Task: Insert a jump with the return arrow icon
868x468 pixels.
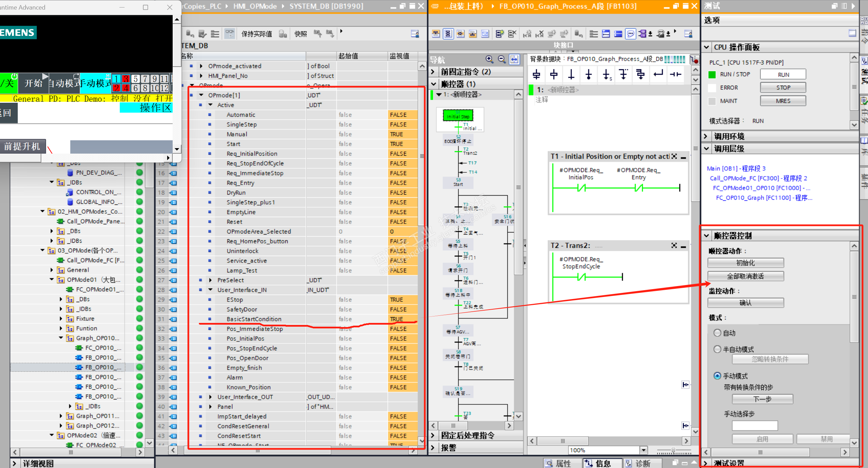Action: (658, 74)
